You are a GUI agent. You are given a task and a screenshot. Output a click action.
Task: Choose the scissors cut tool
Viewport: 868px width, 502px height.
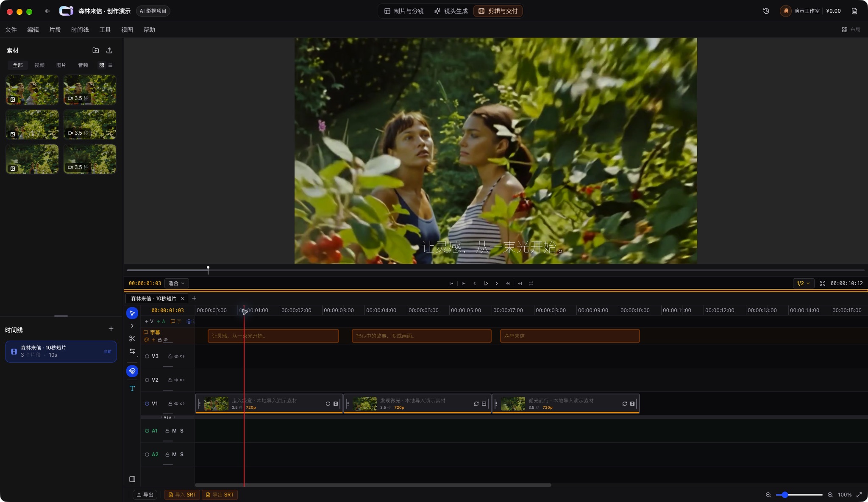click(132, 338)
